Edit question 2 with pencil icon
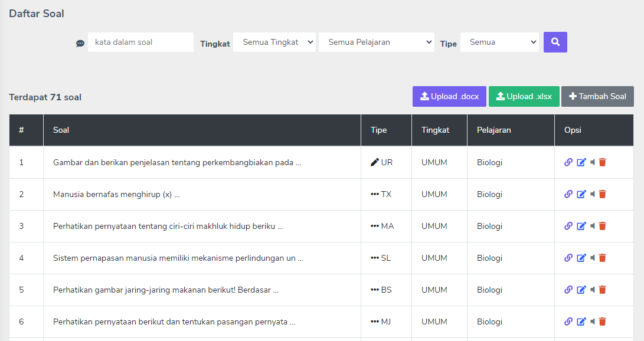 581,194
